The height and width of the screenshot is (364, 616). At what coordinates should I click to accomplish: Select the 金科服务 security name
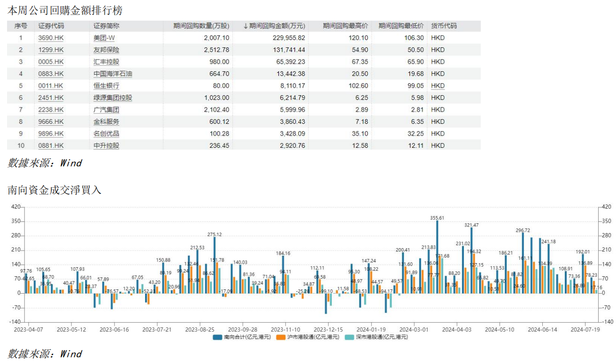(x=107, y=121)
